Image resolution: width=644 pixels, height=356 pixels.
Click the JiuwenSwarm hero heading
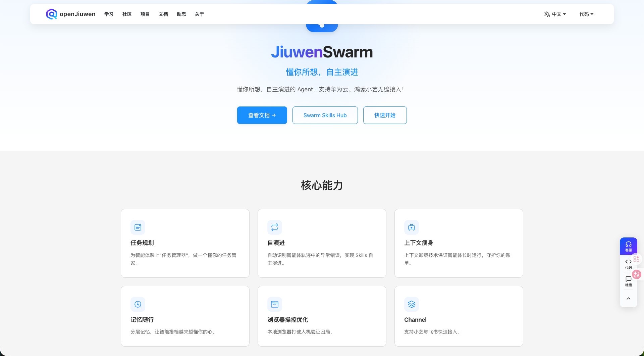point(322,52)
